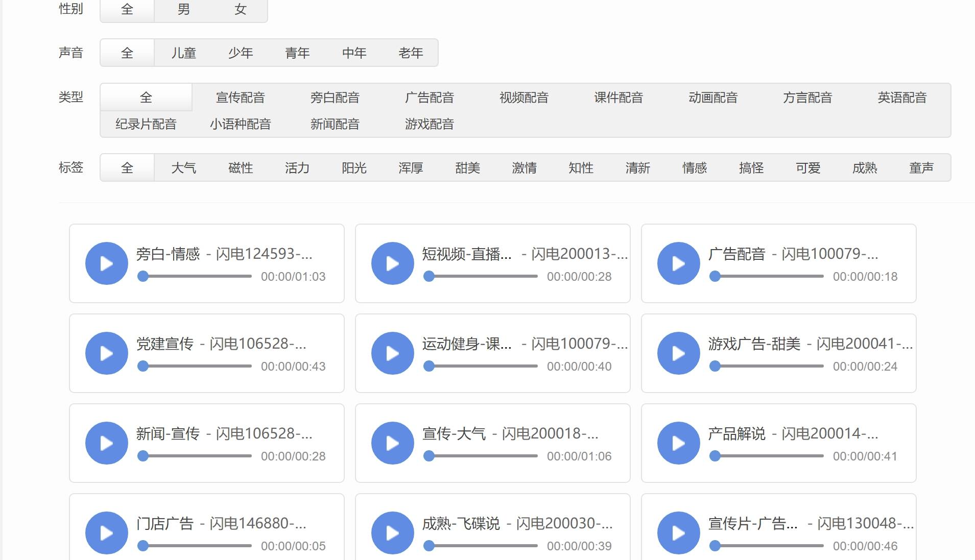Choose 课件配音 type

pyautogui.click(x=619, y=97)
